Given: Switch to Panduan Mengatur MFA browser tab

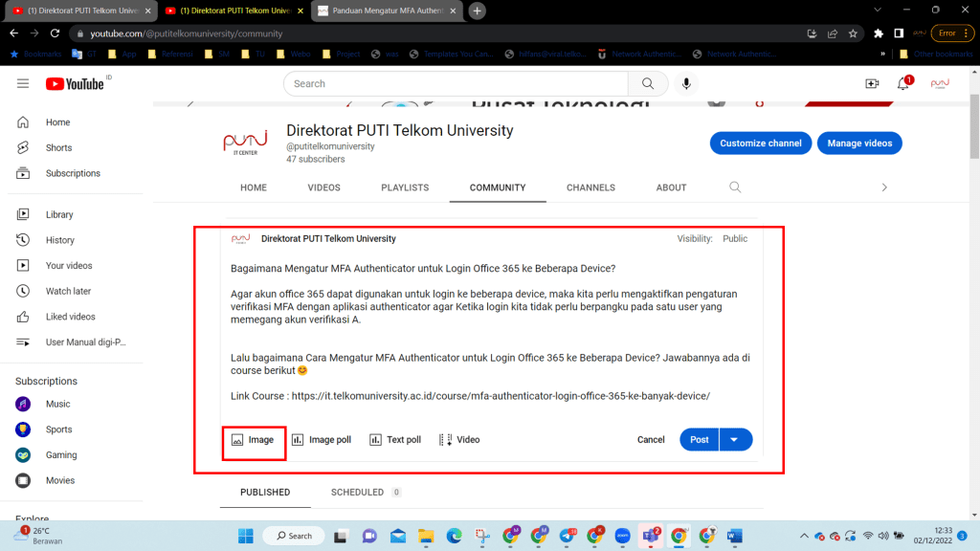Looking at the screenshot, I should coord(388,11).
